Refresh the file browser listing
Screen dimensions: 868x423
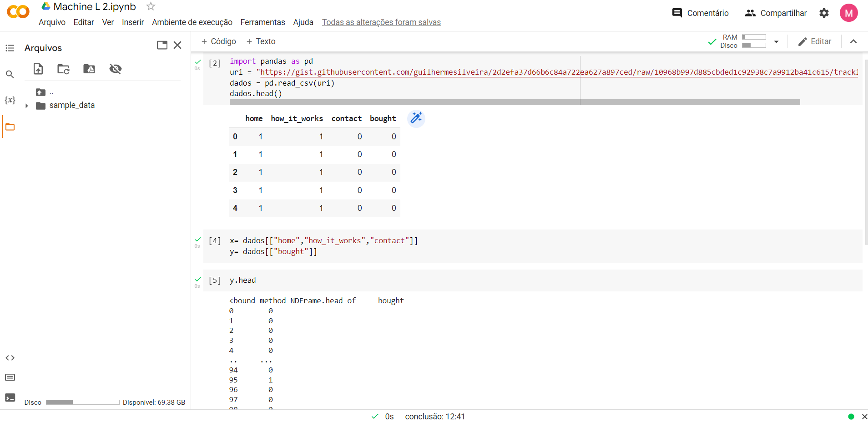(x=63, y=69)
